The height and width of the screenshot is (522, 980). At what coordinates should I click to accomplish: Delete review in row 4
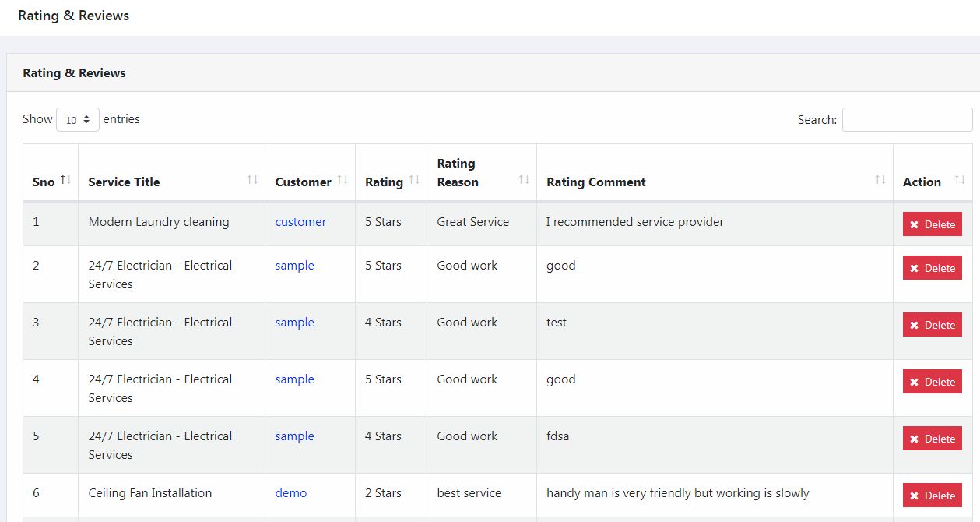pyautogui.click(x=932, y=382)
